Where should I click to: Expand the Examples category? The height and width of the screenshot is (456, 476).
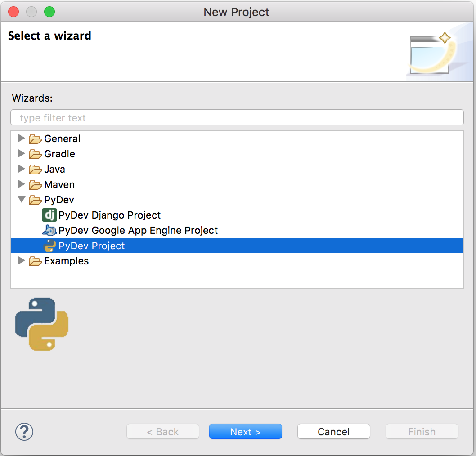pyautogui.click(x=21, y=261)
